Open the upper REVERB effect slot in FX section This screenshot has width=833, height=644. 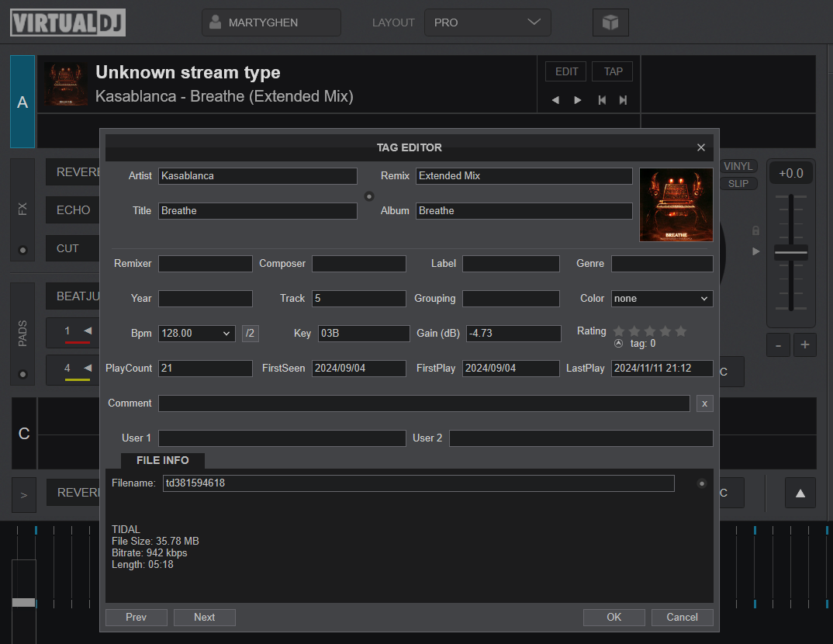[x=73, y=172]
